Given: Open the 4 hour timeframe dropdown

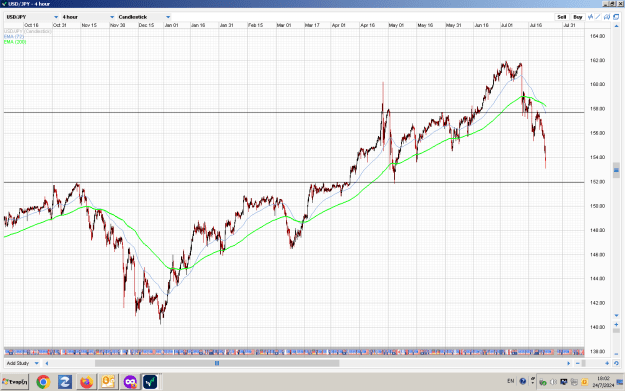Looking at the screenshot, I should point(88,17).
